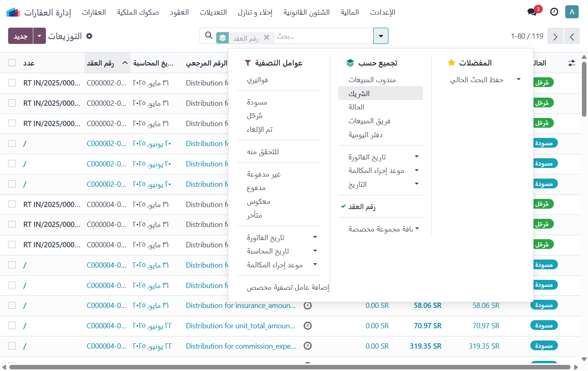Image resolution: width=588 pixels, height=371 pixels.
Task: Click the horizontal scrollbar at bottom
Action: coord(289,367)
